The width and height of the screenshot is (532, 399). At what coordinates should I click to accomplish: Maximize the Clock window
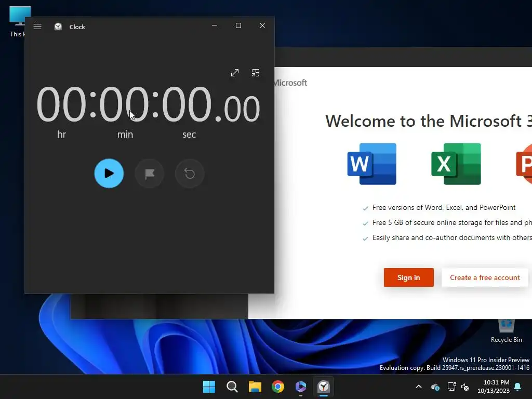pyautogui.click(x=238, y=25)
